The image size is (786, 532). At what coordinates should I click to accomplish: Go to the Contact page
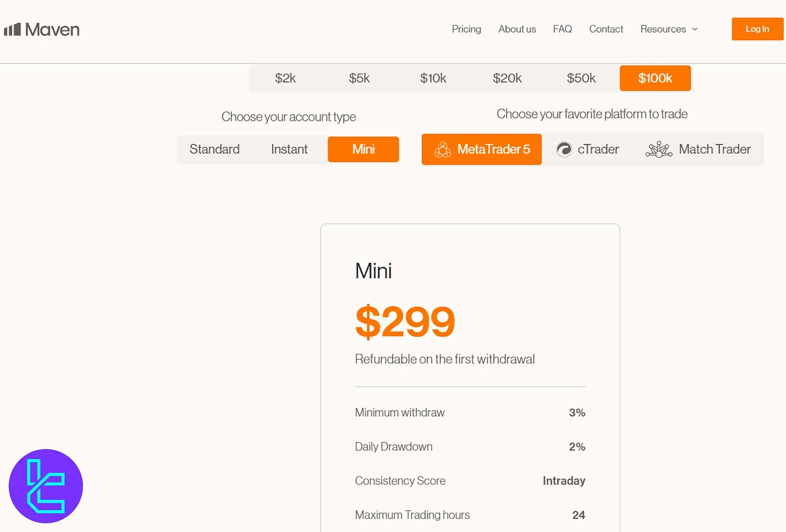[606, 29]
